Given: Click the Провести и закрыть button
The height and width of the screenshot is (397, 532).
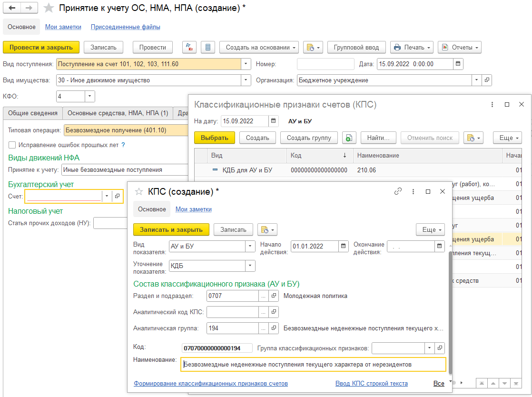Looking at the screenshot, I should click(41, 48).
